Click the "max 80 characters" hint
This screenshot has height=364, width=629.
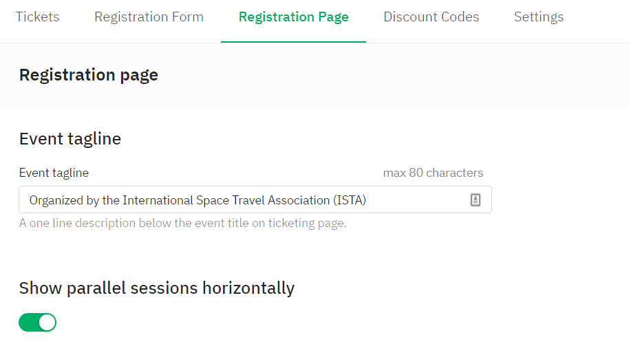(x=433, y=173)
